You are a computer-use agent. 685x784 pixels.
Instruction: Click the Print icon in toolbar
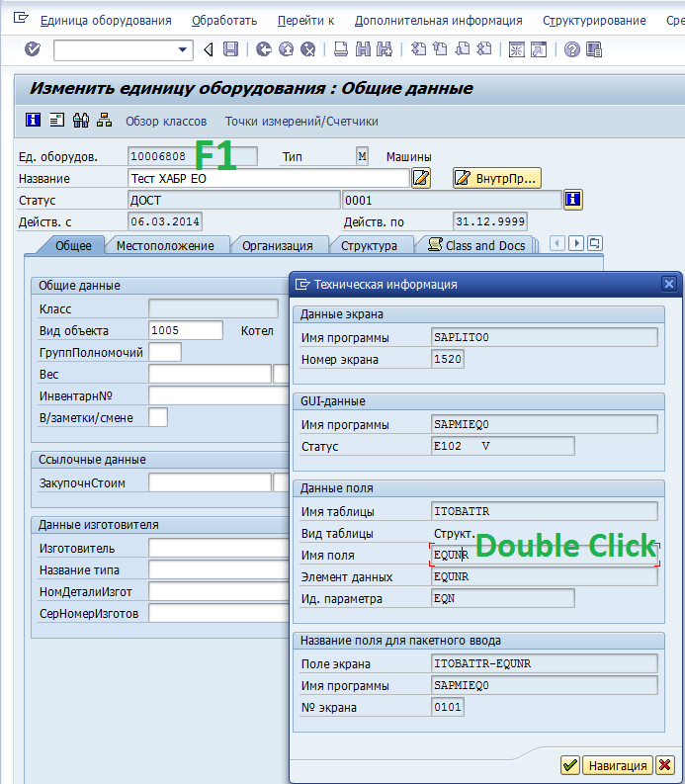click(x=341, y=49)
